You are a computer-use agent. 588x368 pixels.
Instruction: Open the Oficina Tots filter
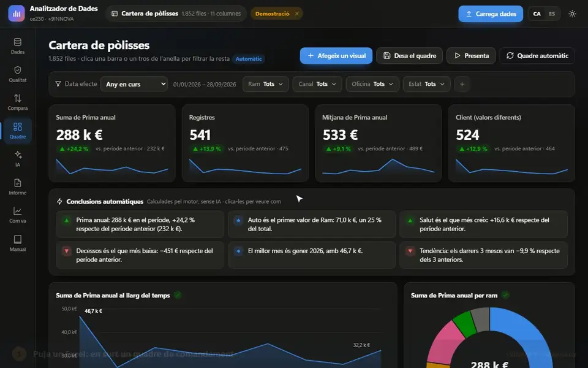[x=372, y=84]
